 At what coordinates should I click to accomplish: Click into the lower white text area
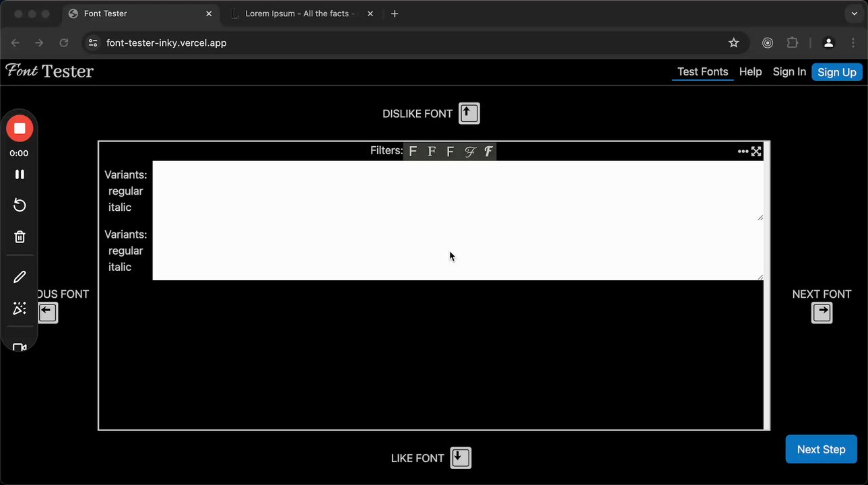(x=458, y=251)
